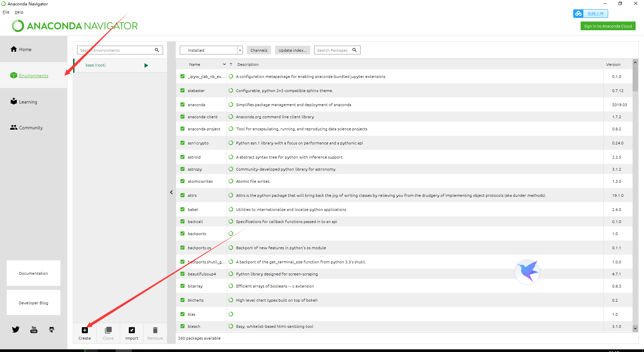Click the Update index... button
The width and height of the screenshot is (644, 352).
(x=292, y=50)
